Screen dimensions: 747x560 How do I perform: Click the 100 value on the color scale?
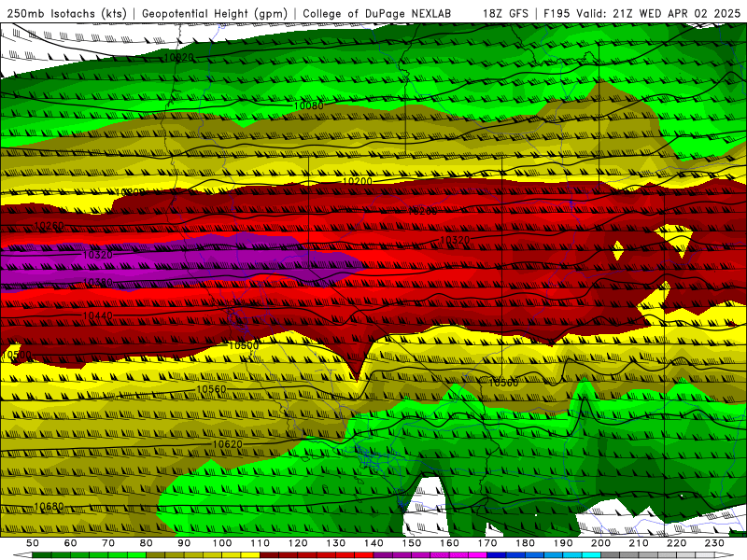222,543
